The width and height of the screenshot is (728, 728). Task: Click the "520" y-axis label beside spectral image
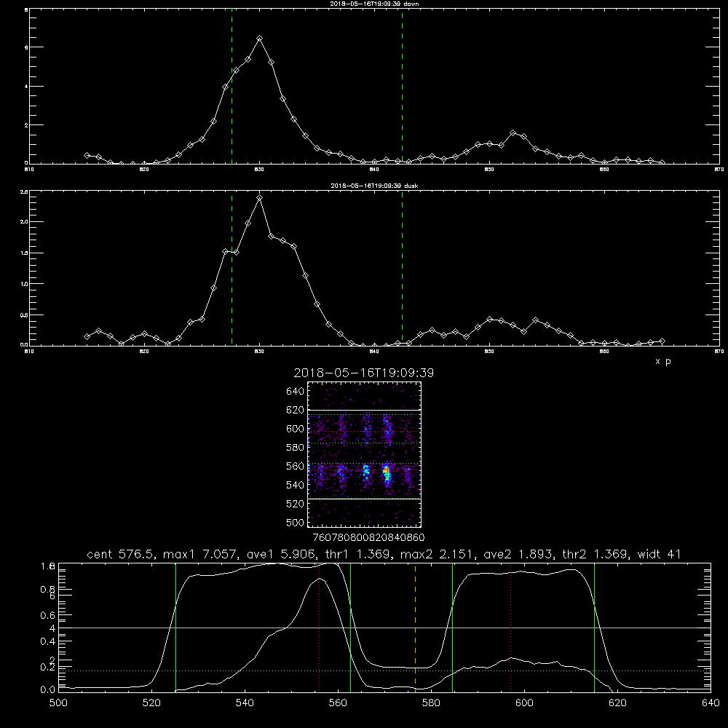click(296, 504)
